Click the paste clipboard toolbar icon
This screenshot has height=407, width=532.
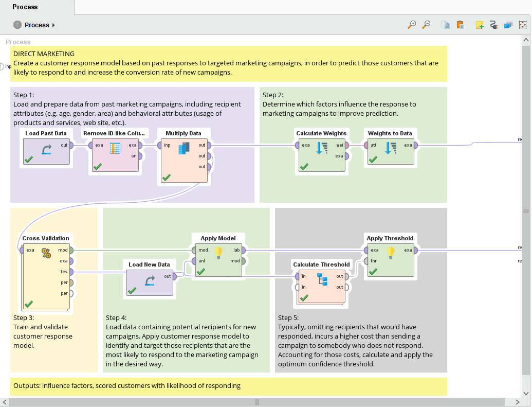pos(460,25)
